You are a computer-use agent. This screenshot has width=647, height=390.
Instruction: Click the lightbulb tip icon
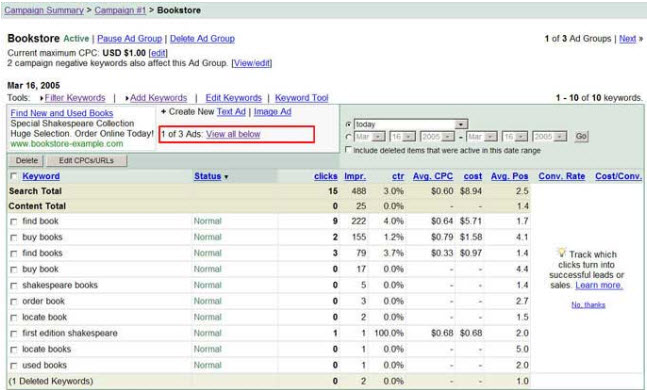[x=562, y=252]
